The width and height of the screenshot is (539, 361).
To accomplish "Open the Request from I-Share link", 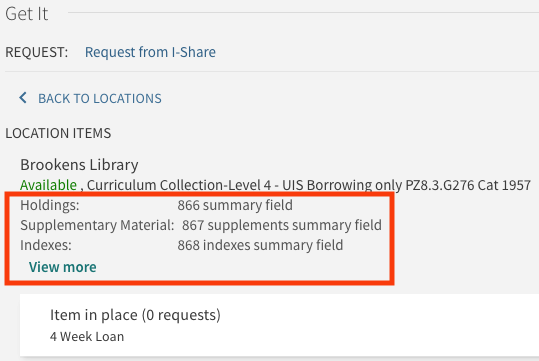I will (150, 52).
